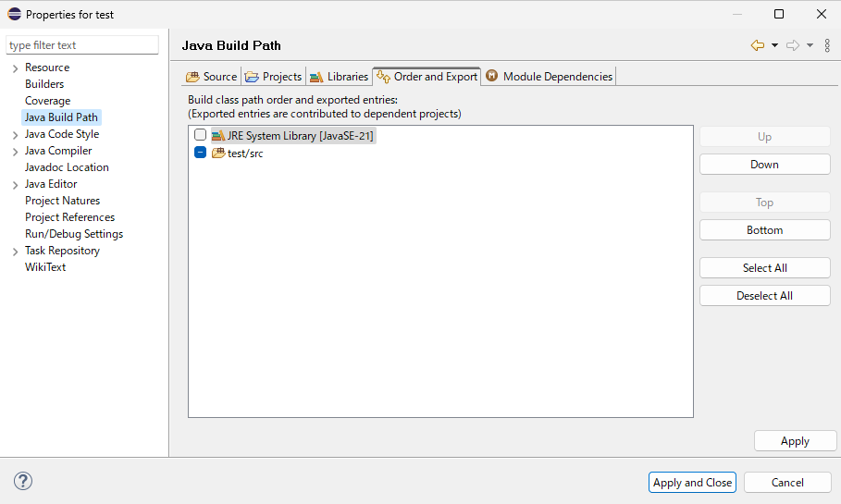Click the forward navigation arrow icon
Image resolution: width=841 pixels, height=504 pixels.
pos(793,45)
